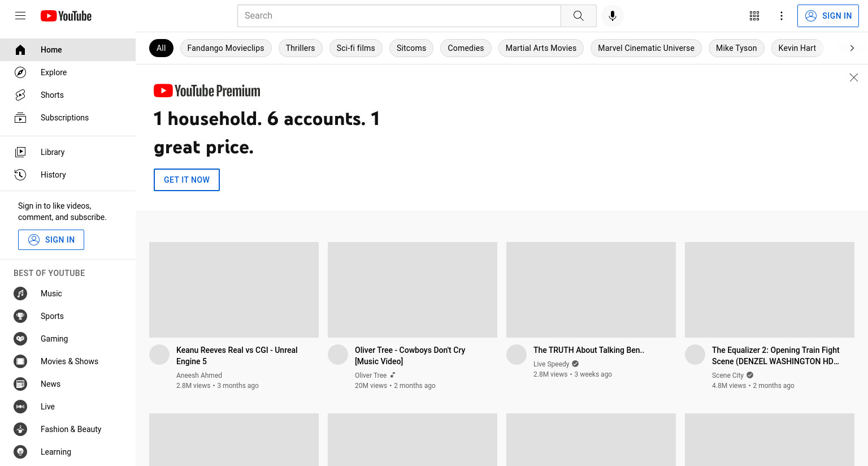Click the Shorts icon
This screenshot has width=868, height=466.
coord(20,95)
